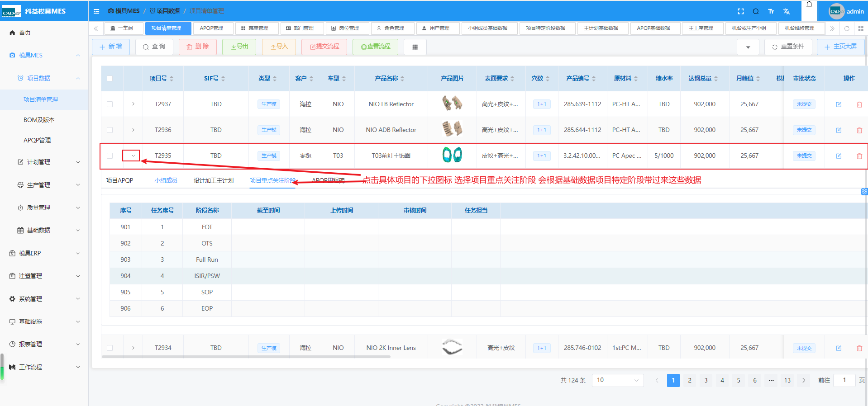Viewport: 868px width, 406px height.
Task: Open product image thumbnail for NIO LB Reflector
Action: click(x=452, y=104)
